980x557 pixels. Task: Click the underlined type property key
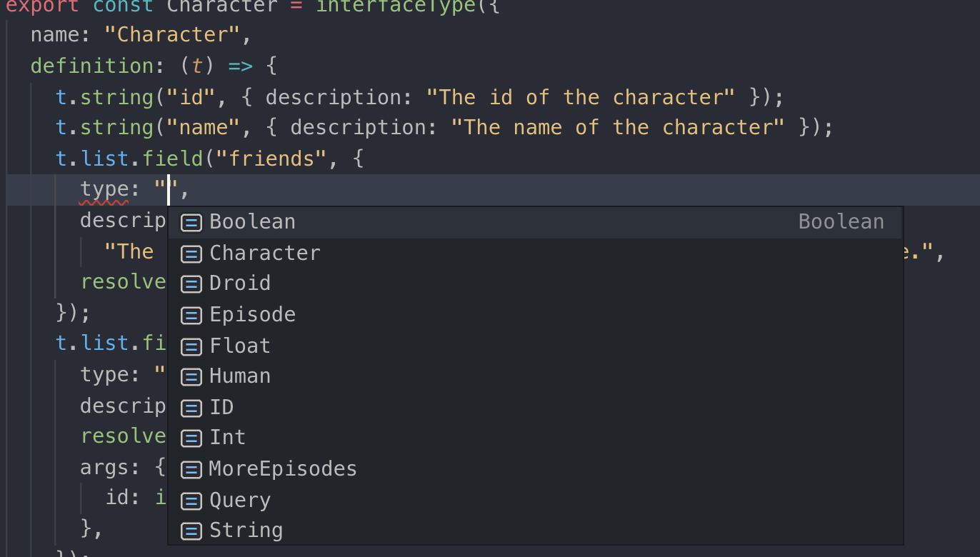click(x=104, y=190)
